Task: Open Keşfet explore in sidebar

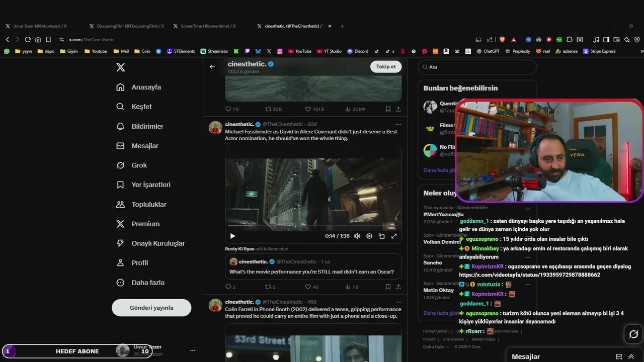Action: (x=134, y=107)
